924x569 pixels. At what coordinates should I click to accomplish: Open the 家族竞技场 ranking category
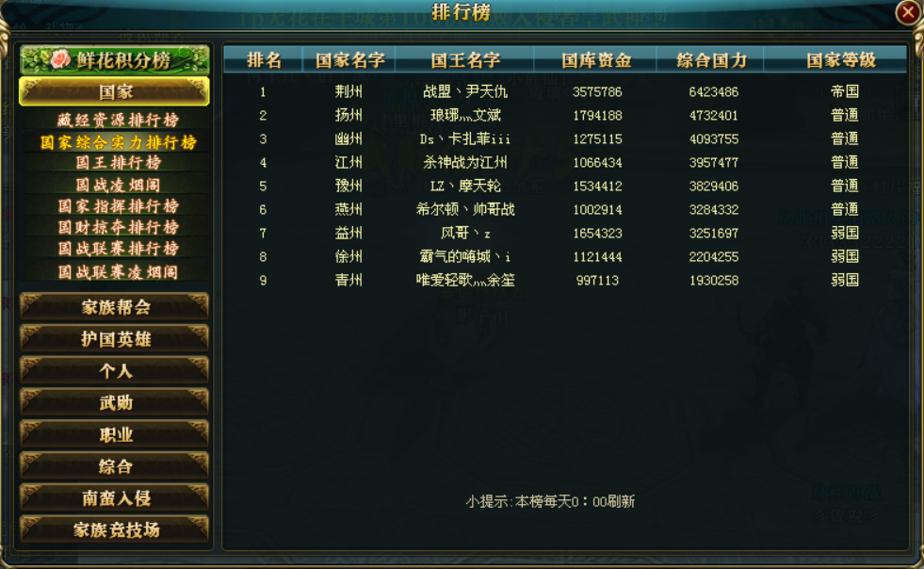tap(115, 529)
